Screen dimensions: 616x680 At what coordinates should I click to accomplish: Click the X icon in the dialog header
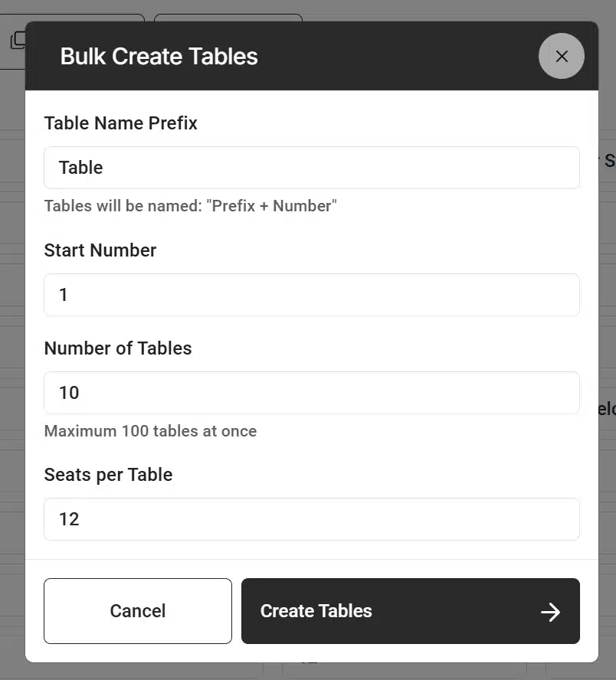(x=562, y=56)
